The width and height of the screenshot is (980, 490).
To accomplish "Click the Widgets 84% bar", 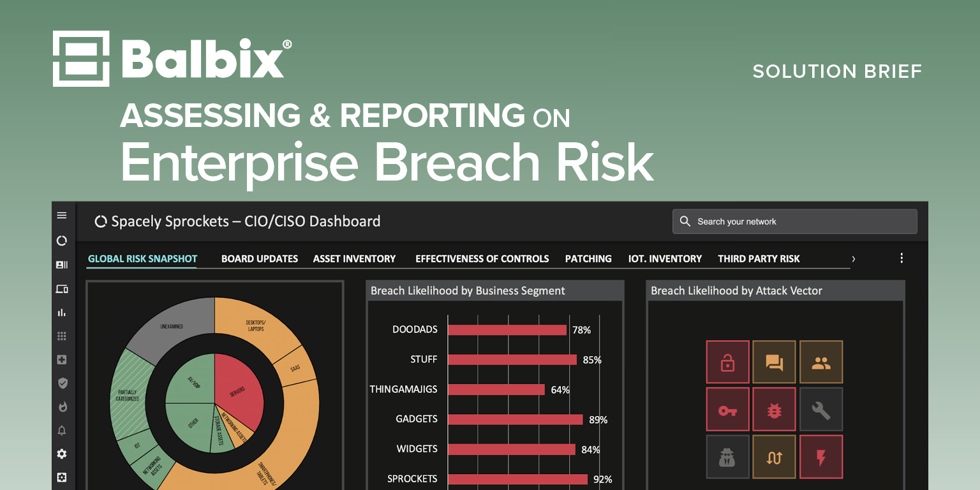I will pyautogui.click(x=512, y=449).
